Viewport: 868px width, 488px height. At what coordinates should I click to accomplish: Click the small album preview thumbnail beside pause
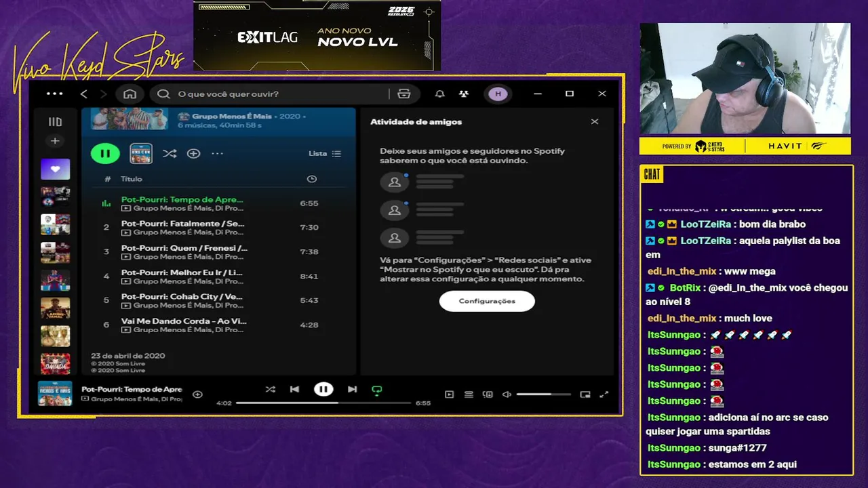[141, 154]
